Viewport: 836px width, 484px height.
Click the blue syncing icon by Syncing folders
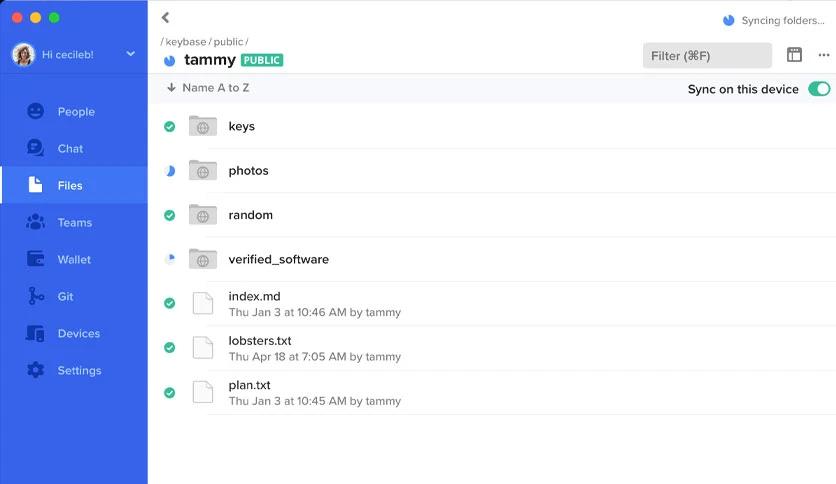point(728,20)
